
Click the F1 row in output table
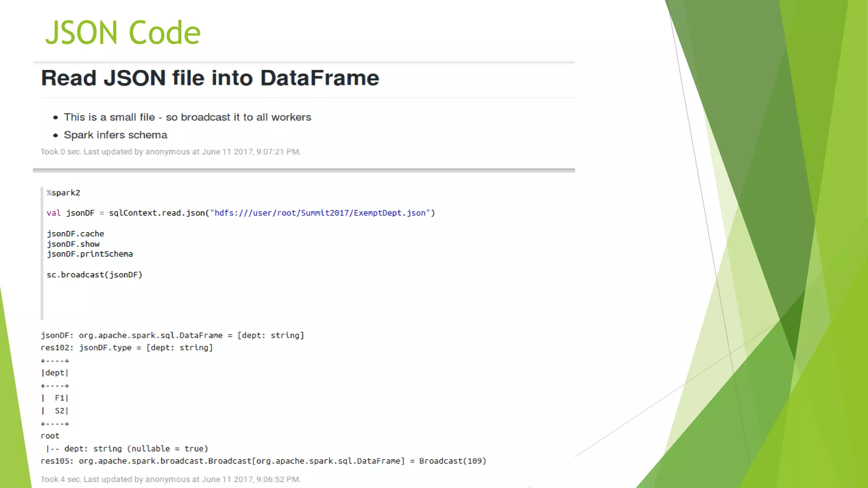pos(59,398)
